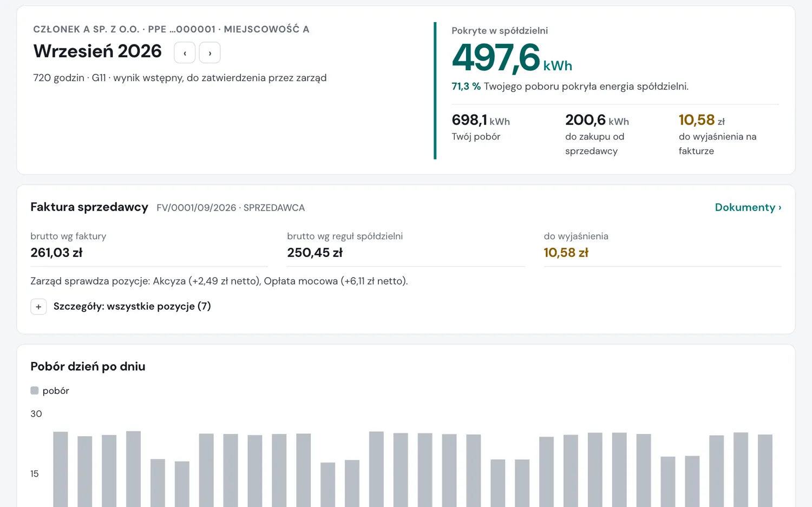812x507 pixels.
Task: Click the first bar in daily chart
Action: pyautogui.click(x=61, y=469)
